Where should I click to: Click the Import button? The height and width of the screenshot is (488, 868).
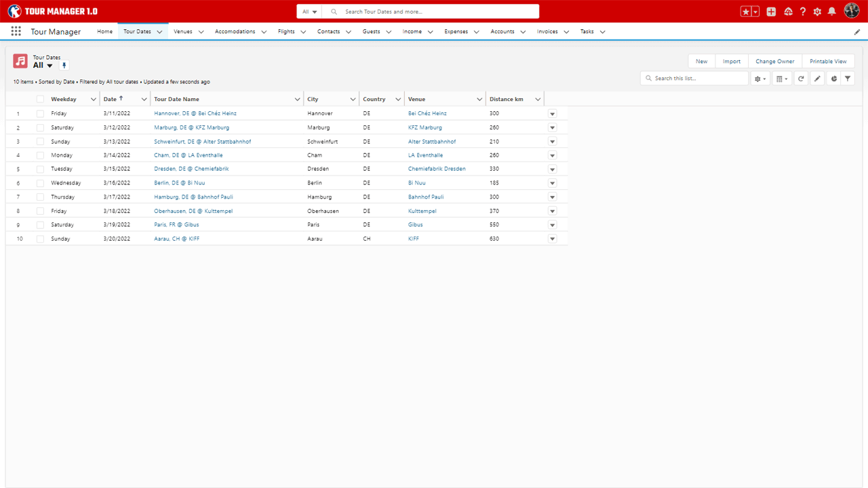(x=732, y=61)
